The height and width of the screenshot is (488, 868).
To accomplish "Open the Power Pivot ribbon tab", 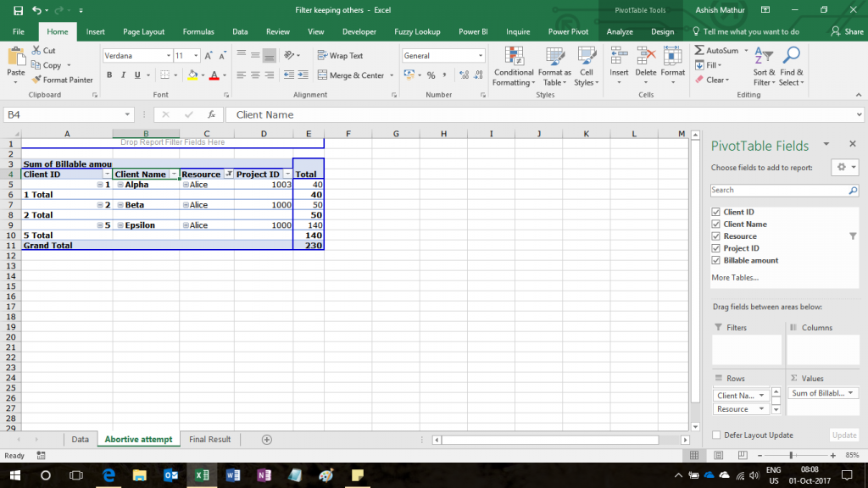I will [568, 31].
